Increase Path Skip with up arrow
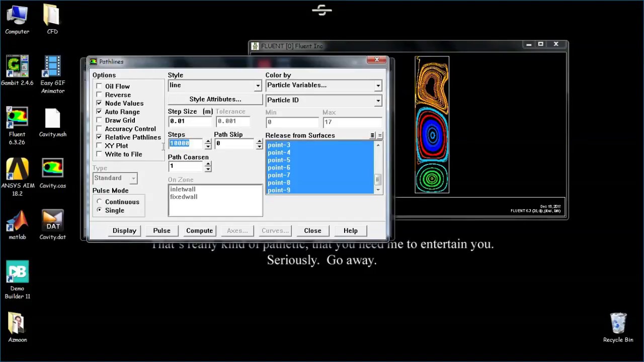 tap(259, 141)
